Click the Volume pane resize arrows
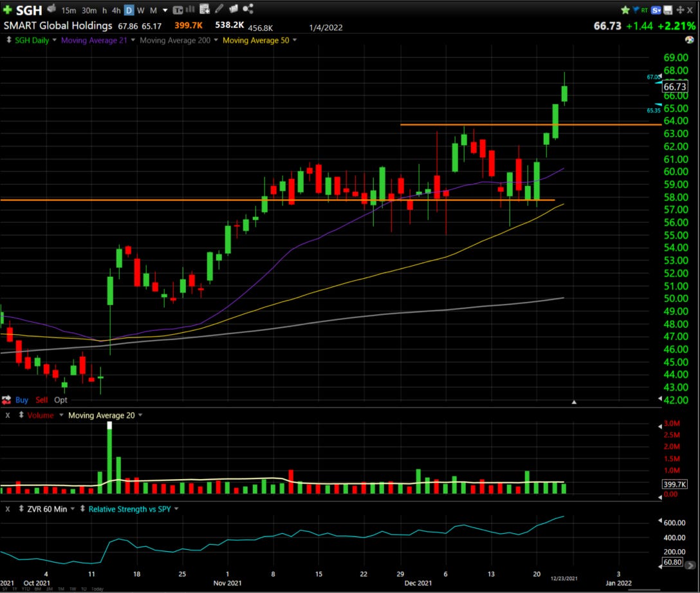 pyautogui.click(x=21, y=415)
